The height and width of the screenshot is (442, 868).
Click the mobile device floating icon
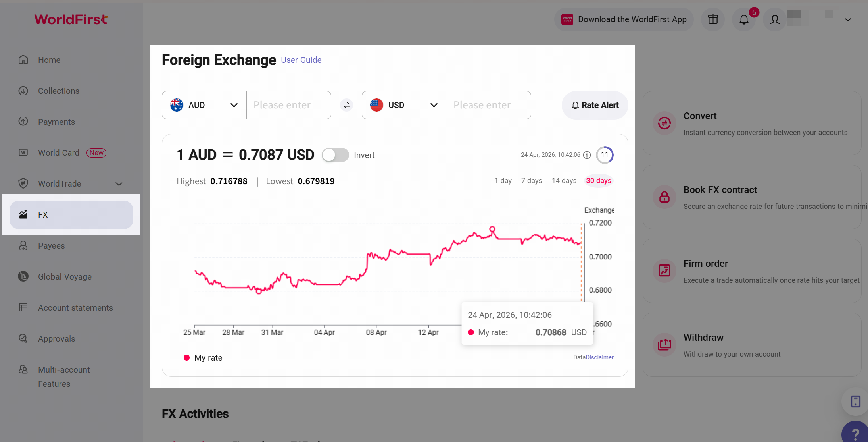click(x=856, y=401)
